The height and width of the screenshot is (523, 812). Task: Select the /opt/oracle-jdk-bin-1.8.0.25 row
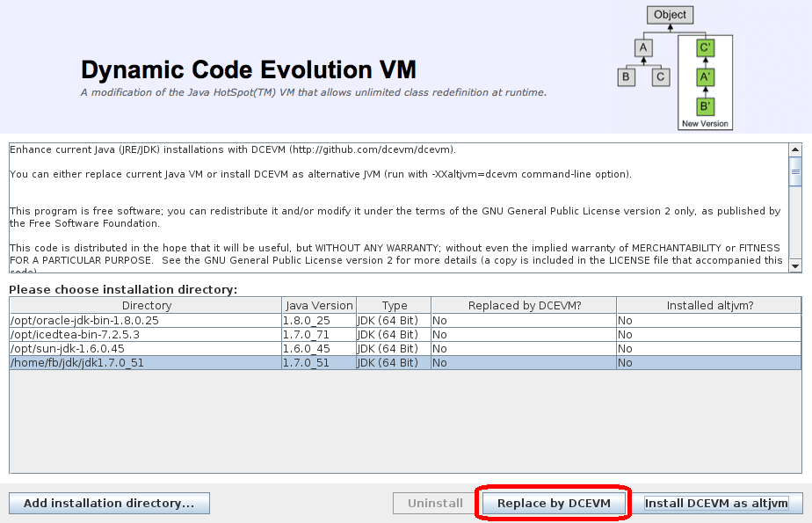[x=405, y=321]
